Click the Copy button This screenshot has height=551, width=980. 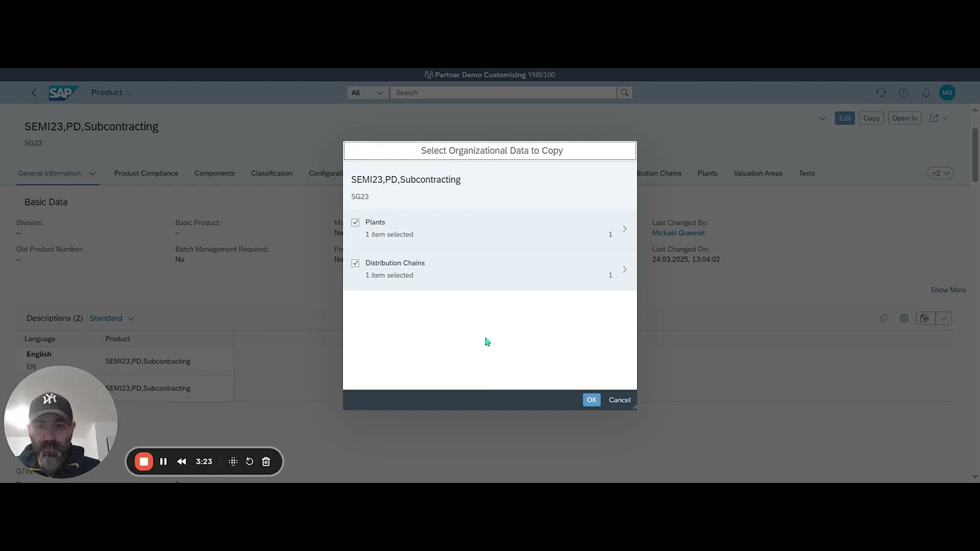point(871,119)
